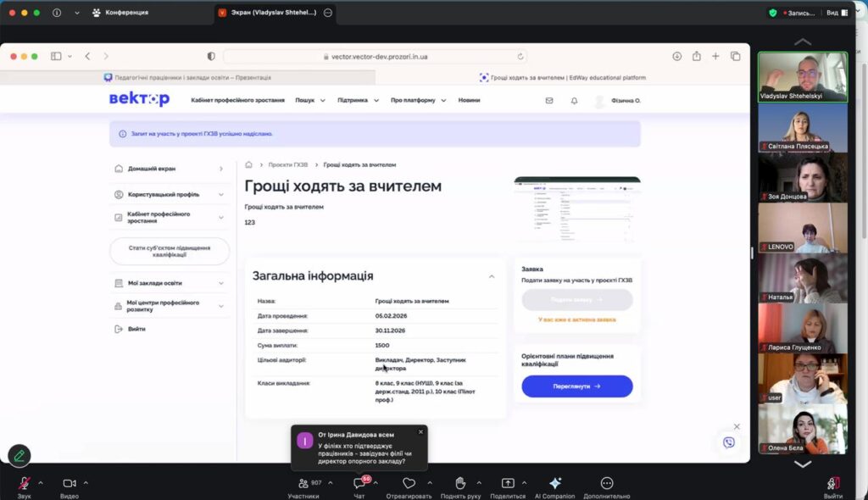Open the AI Companion sparkle icon
The height and width of the screenshot is (500, 868).
tap(554, 483)
